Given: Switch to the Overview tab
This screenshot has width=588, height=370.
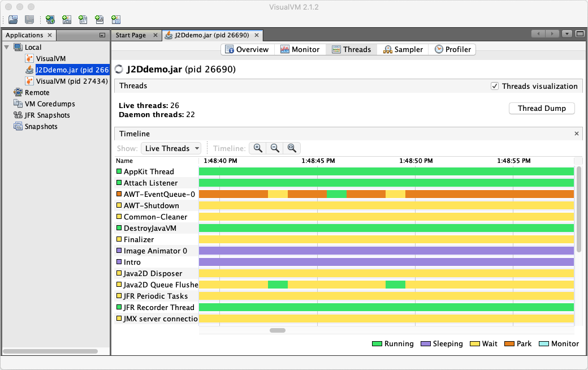Looking at the screenshot, I should pyautogui.click(x=248, y=50).
